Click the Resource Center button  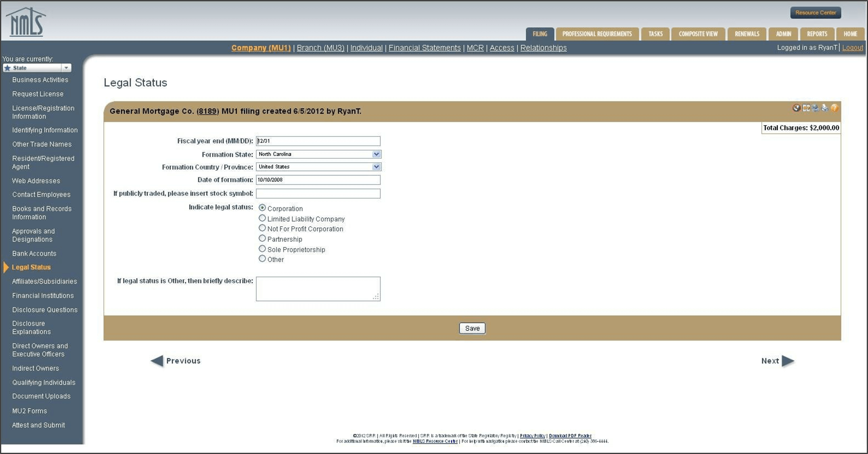(815, 12)
